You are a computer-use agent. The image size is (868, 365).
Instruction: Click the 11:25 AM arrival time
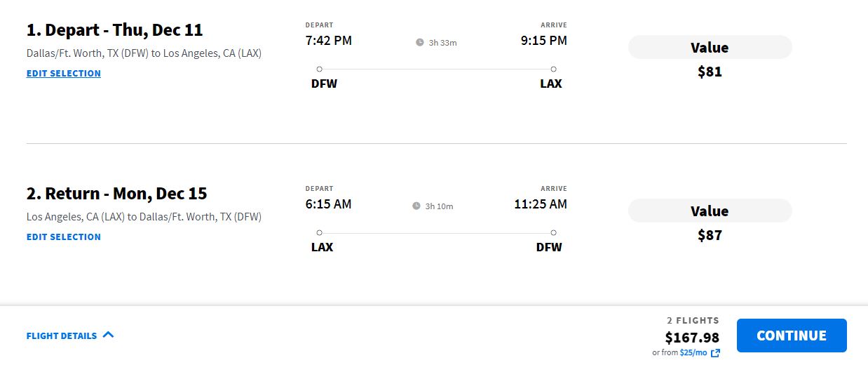click(x=540, y=204)
